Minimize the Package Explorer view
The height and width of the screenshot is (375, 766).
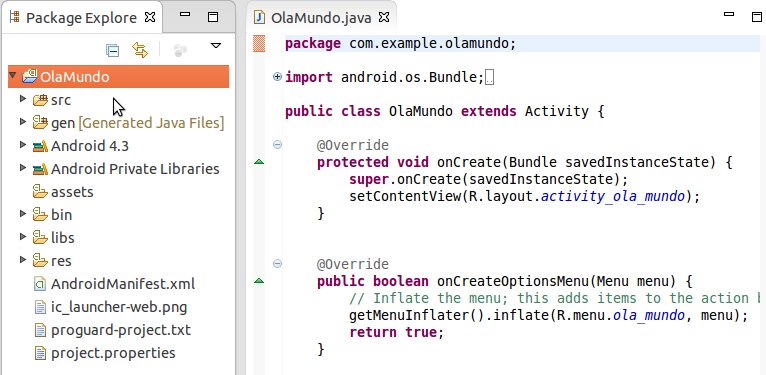[185, 15]
